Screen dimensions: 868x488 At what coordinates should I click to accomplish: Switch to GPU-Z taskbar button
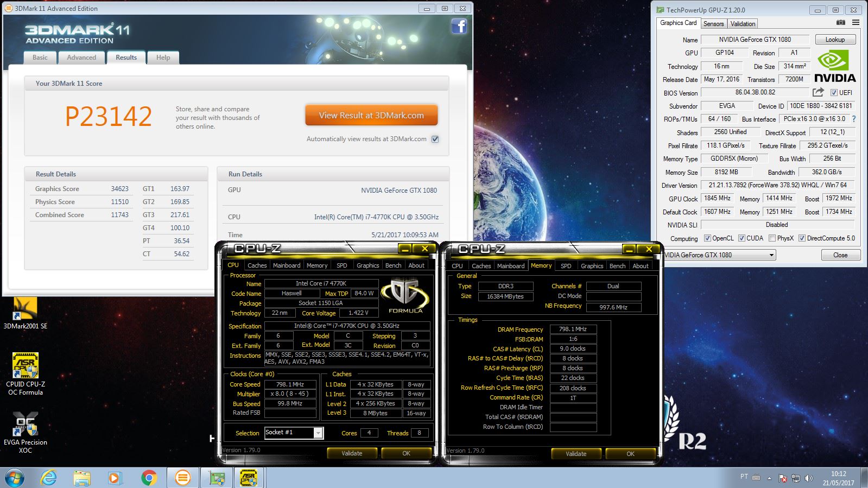coord(217,478)
